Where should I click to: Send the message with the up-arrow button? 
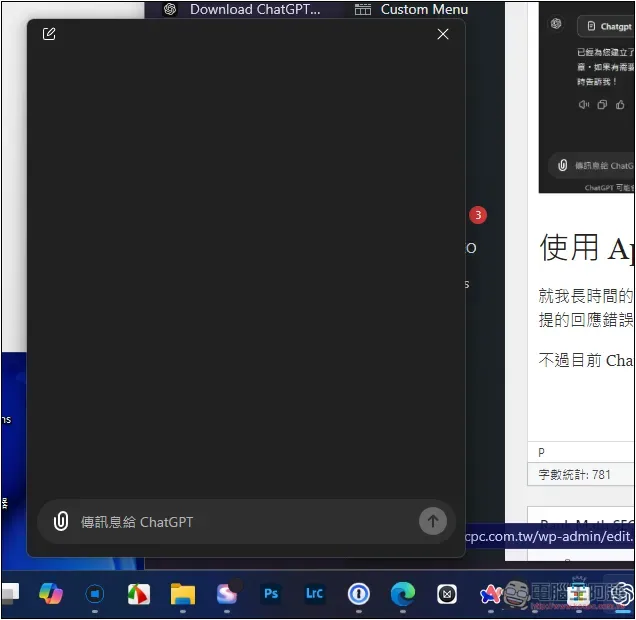433,521
